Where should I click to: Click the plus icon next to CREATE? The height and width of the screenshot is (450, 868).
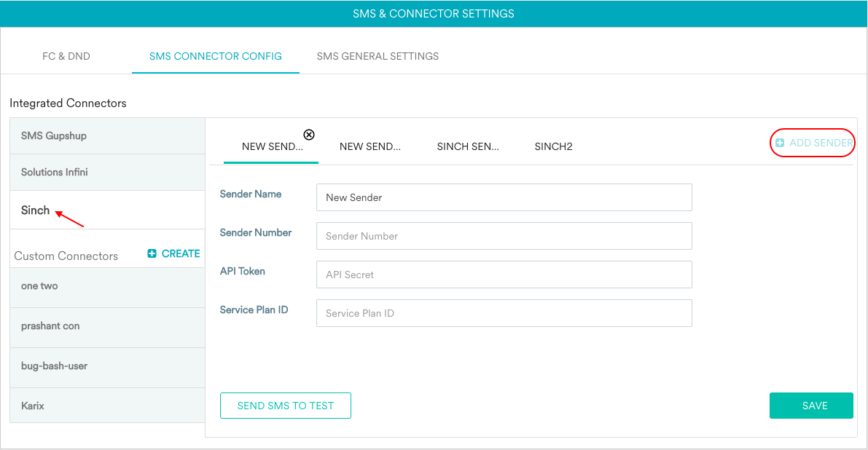[152, 253]
